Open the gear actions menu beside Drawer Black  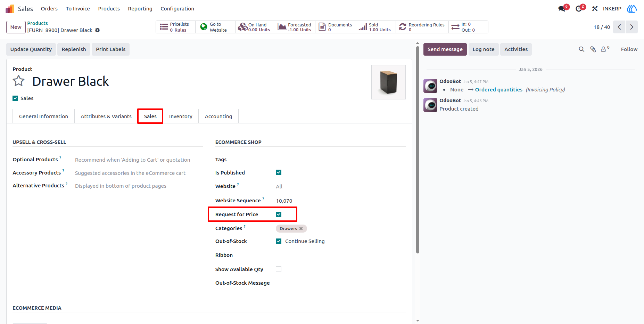98,30
